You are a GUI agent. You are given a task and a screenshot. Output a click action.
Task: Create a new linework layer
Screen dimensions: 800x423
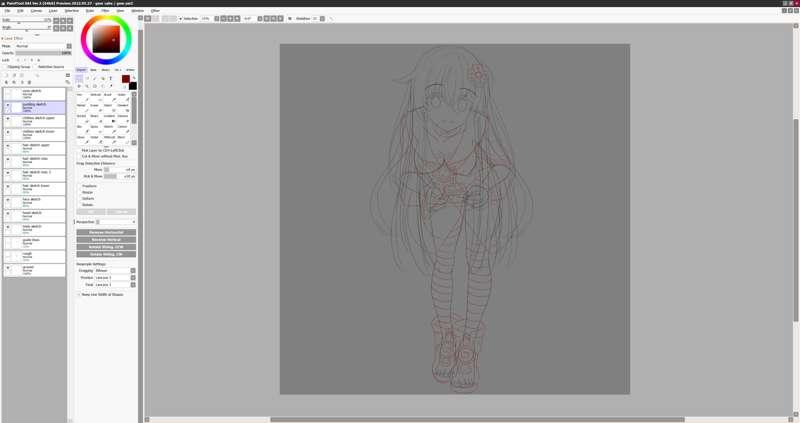[x=14, y=75]
